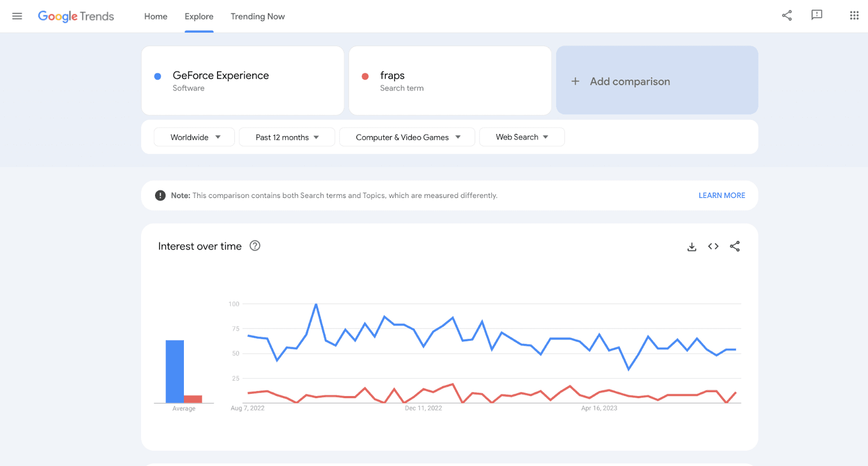Click the embed code icon

713,246
